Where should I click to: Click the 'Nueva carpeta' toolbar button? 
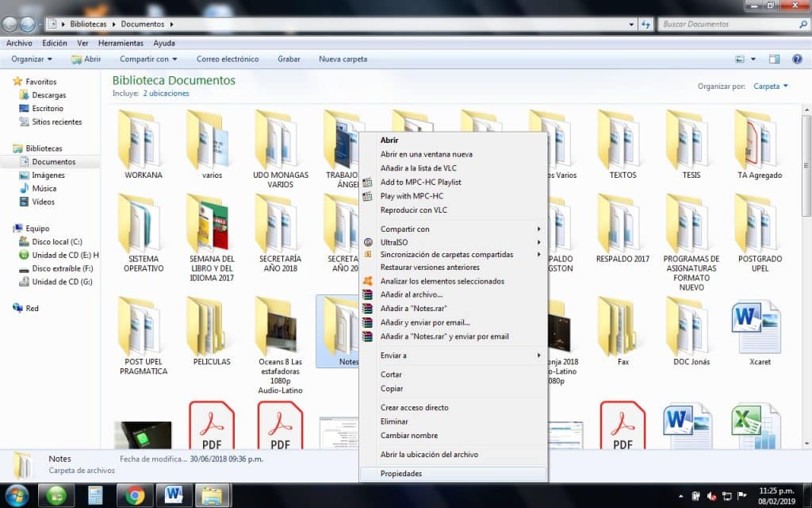(x=343, y=59)
